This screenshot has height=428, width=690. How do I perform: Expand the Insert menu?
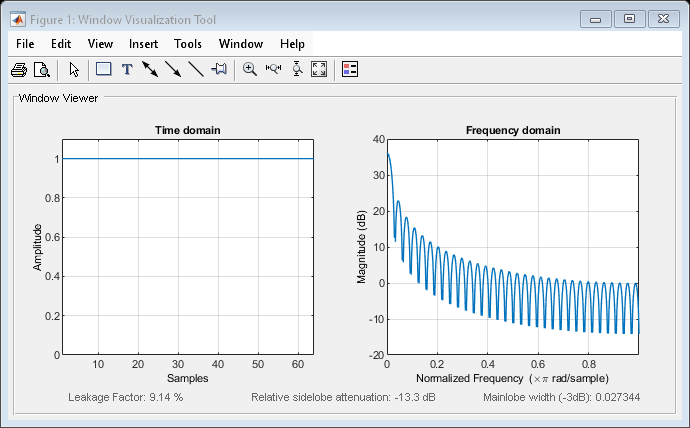[x=143, y=44]
